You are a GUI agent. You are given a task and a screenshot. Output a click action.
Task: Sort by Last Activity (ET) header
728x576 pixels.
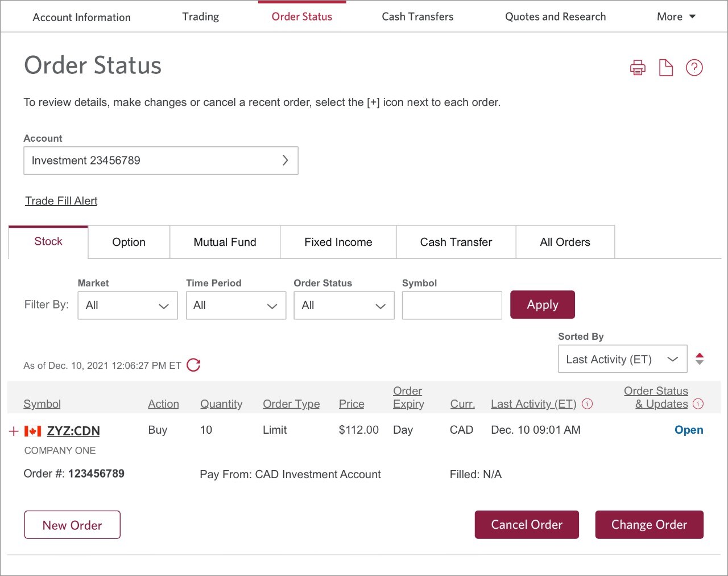(533, 404)
